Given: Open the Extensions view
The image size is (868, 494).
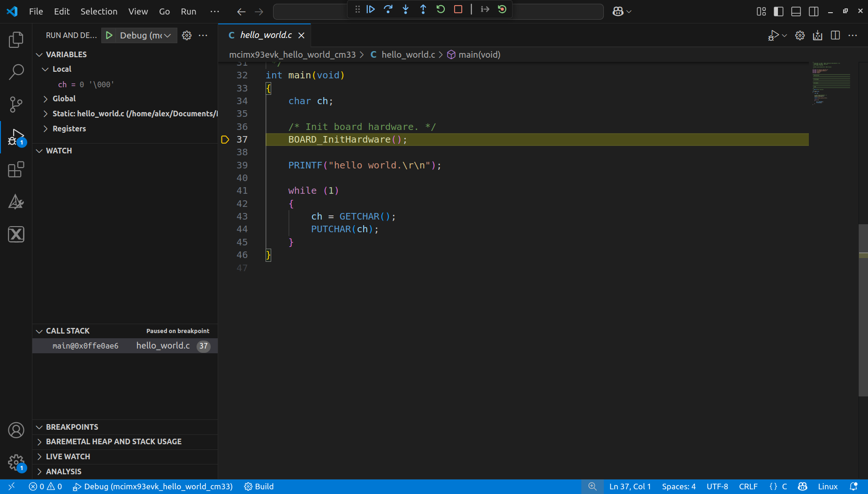Looking at the screenshot, I should click(16, 169).
